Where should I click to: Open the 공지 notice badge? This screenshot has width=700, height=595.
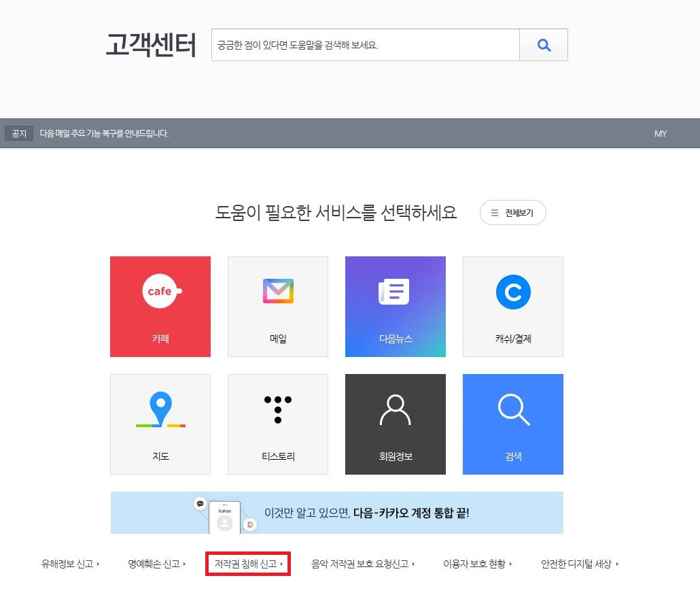coord(19,133)
